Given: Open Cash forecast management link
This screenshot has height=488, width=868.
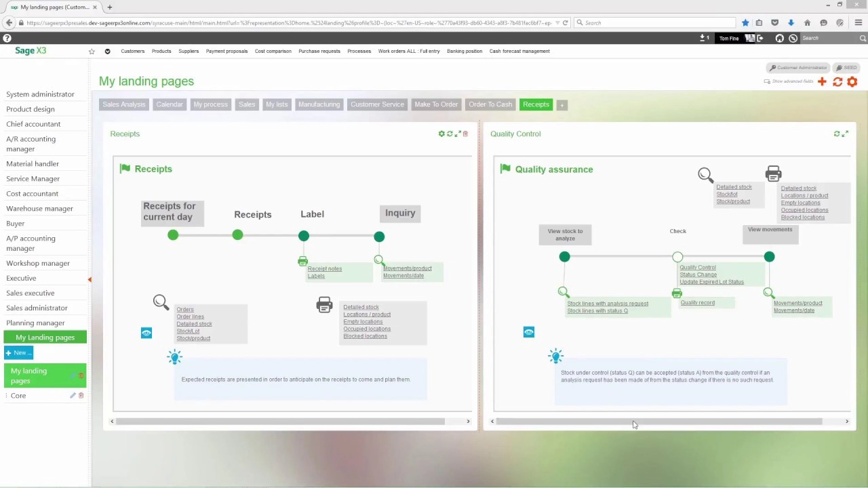Looking at the screenshot, I should tap(519, 52).
